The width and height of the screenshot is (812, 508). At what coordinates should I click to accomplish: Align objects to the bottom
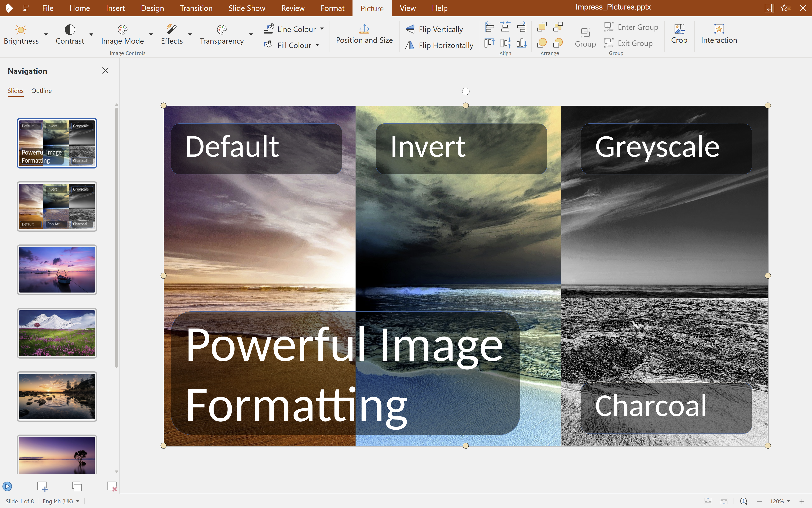click(x=521, y=43)
